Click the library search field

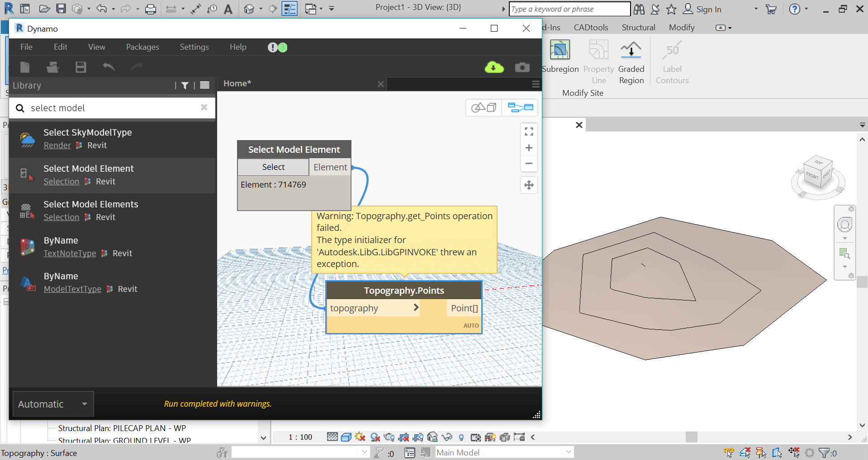click(112, 108)
